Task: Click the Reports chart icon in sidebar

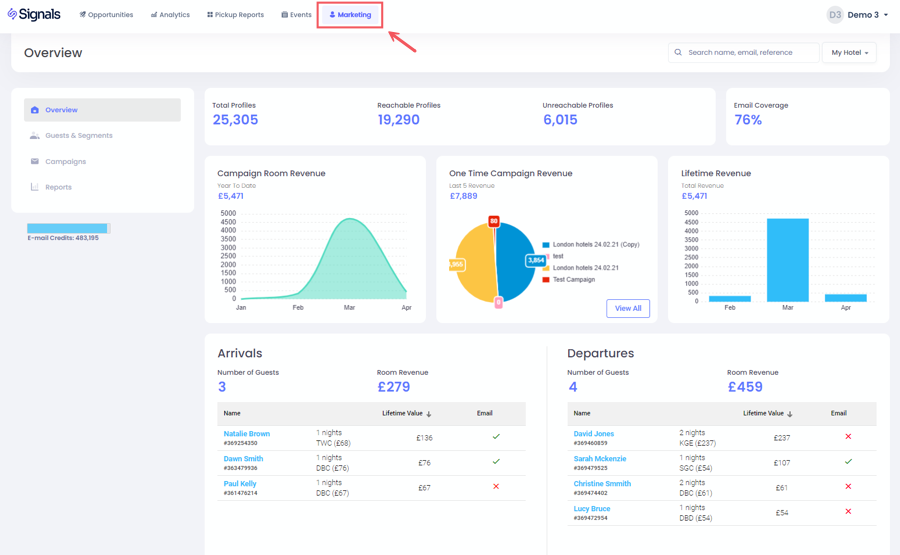Action: tap(35, 188)
